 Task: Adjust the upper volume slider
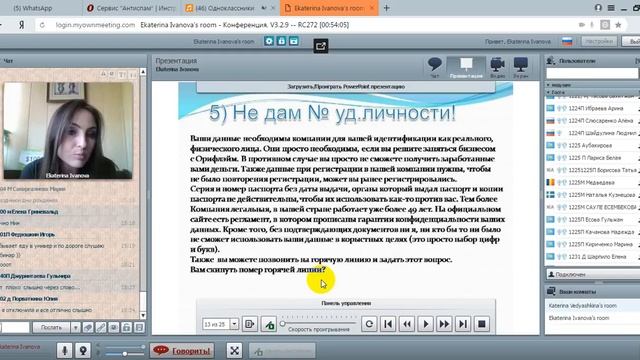click(143, 347)
